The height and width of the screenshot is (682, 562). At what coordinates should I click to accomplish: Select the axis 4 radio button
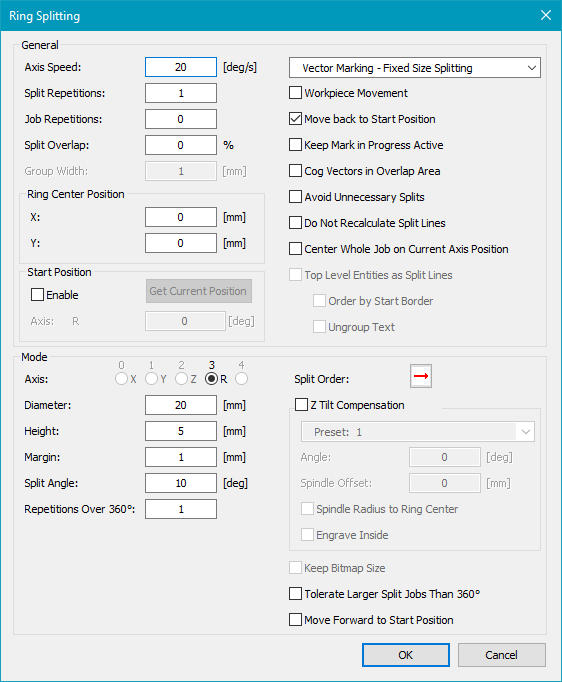click(x=241, y=379)
